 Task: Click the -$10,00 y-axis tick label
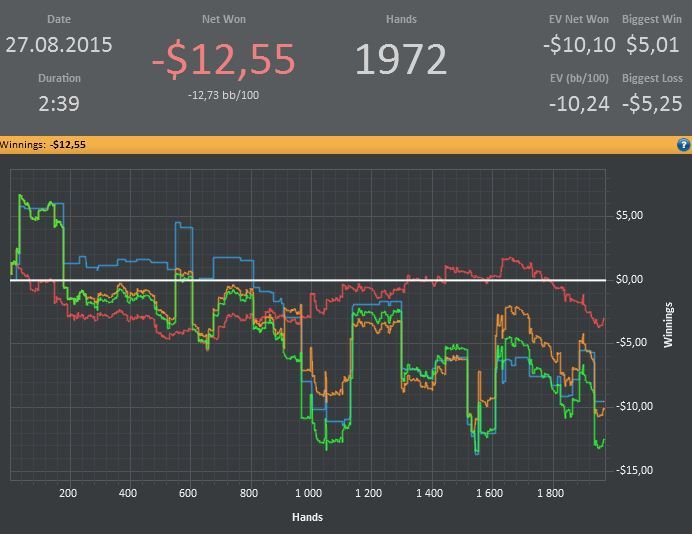(634, 406)
